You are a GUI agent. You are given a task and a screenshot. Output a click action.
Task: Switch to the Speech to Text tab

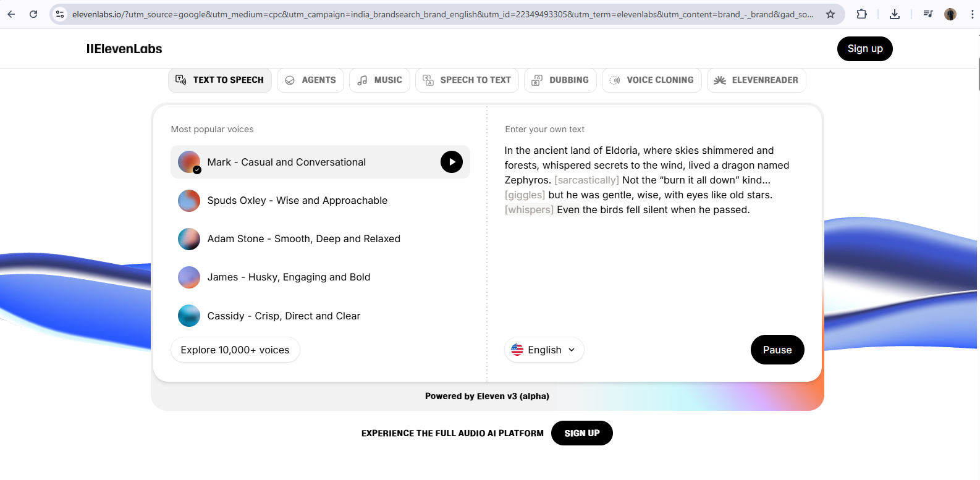pyautogui.click(x=467, y=80)
